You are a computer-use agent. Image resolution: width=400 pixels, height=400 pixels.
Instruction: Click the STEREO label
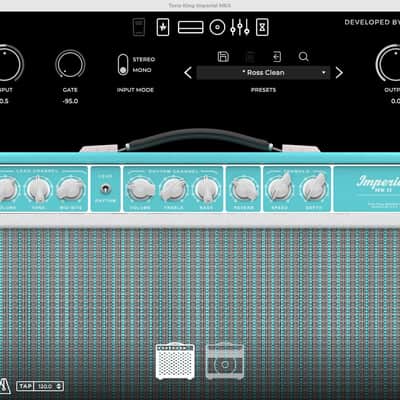[144, 59]
